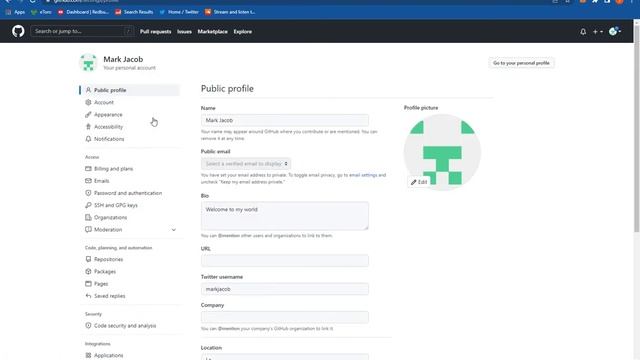The width and height of the screenshot is (640, 360).
Task: Click the large profile picture image
Action: click(x=442, y=152)
